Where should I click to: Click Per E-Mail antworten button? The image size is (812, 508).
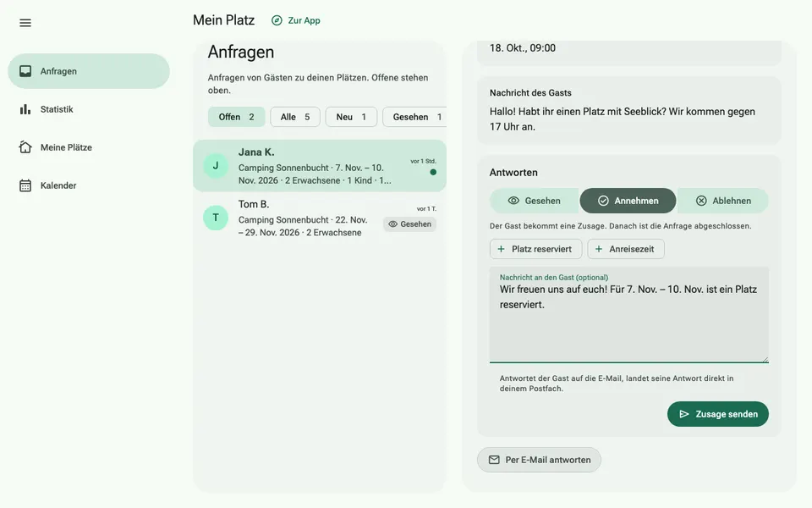click(x=539, y=460)
